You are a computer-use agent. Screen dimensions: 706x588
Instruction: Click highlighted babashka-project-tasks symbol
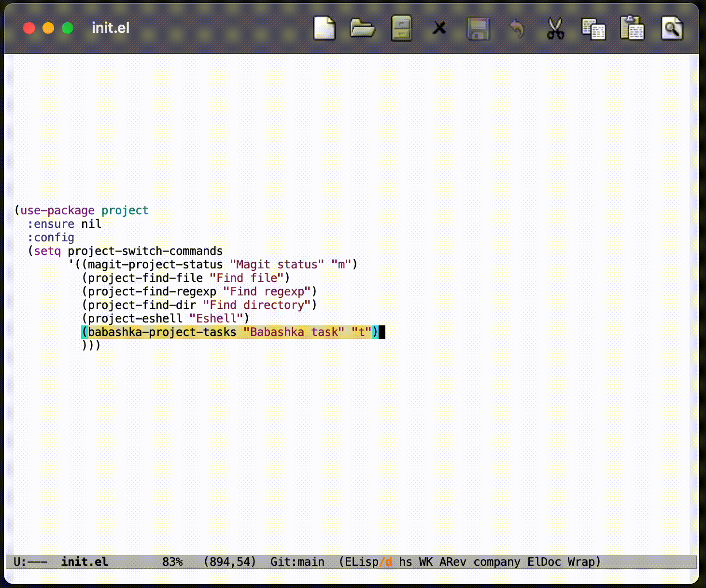(x=162, y=332)
